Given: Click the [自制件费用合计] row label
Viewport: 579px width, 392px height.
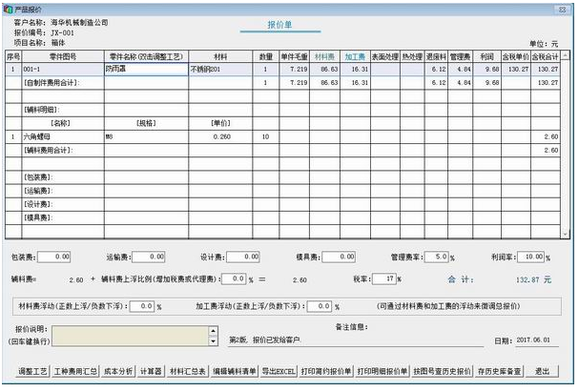Looking at the screenshot, I should click(52, 83).
